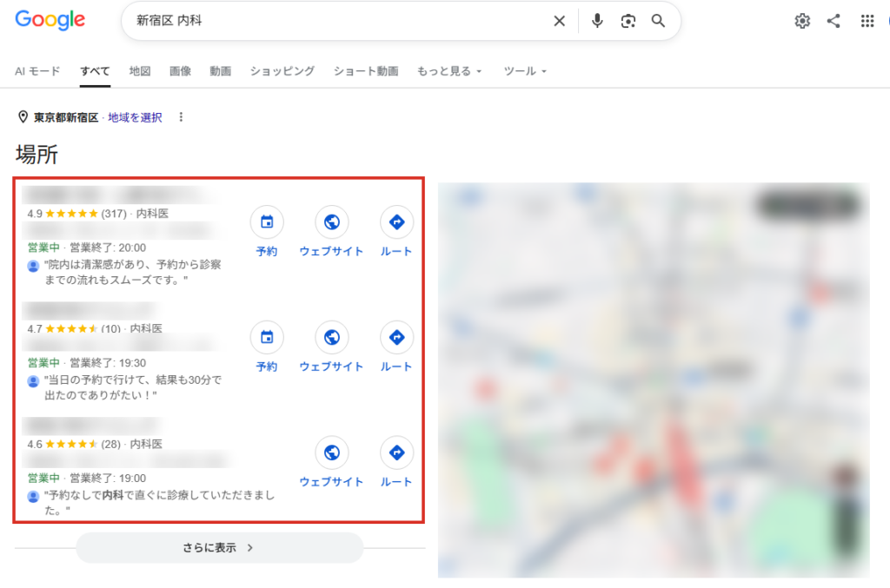Click the 4.9 rating with (317) reviews
The width and height of the screenshot is (890, 588).
pos(76,214)
